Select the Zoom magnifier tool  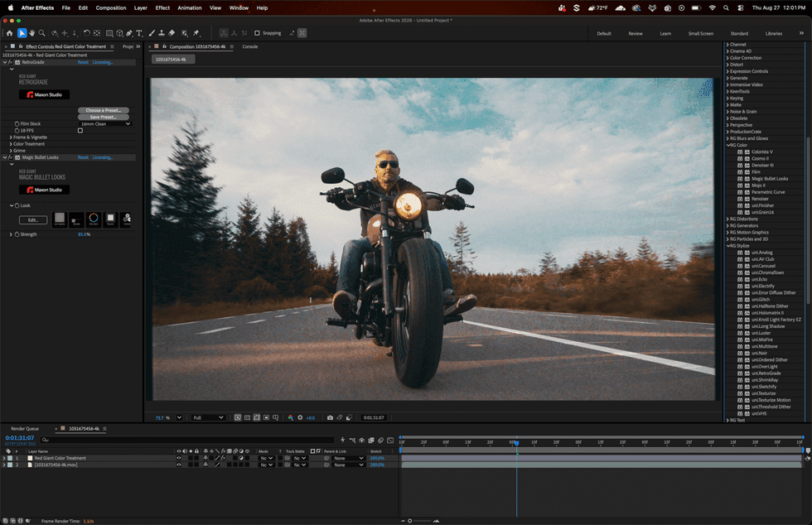click(42, 33)
